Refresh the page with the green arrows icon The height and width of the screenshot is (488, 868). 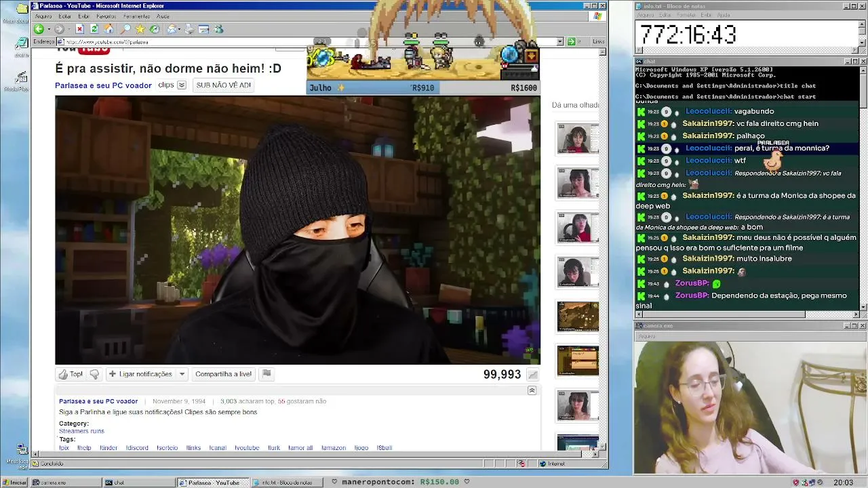pos(94,29)
